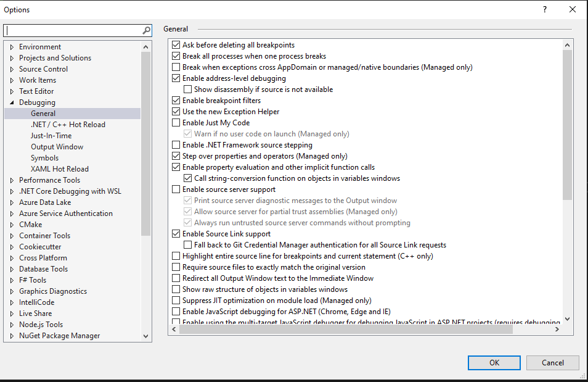The height and width of the screenshot is (382, 588).
Task: Click the options search box
Action: [x=73, y=30]
